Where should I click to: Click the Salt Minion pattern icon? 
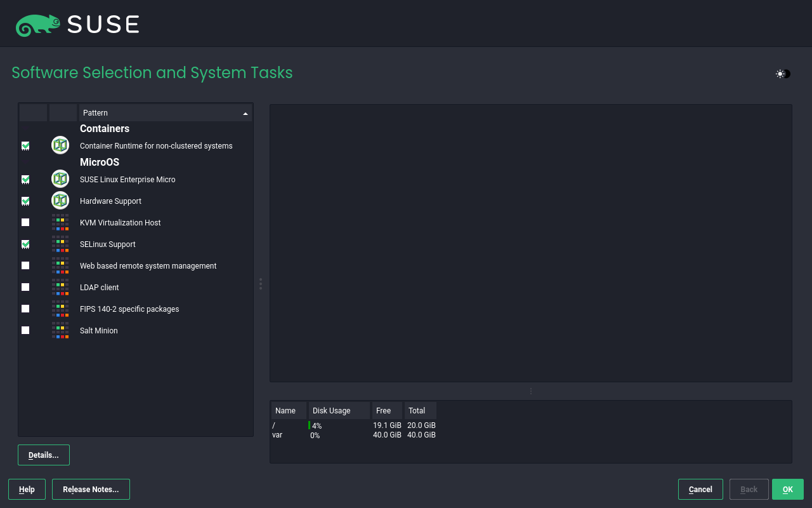point(60,331)
